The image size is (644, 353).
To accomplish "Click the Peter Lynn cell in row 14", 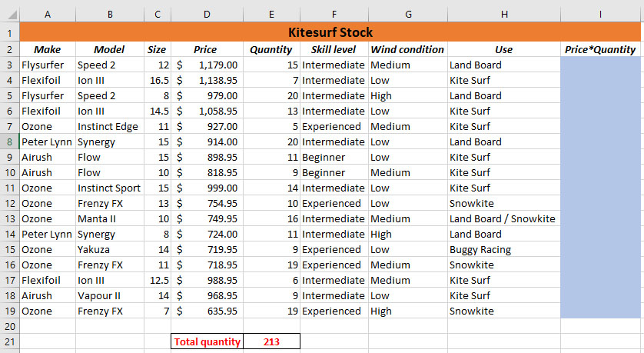I will [x=47, y=235].
